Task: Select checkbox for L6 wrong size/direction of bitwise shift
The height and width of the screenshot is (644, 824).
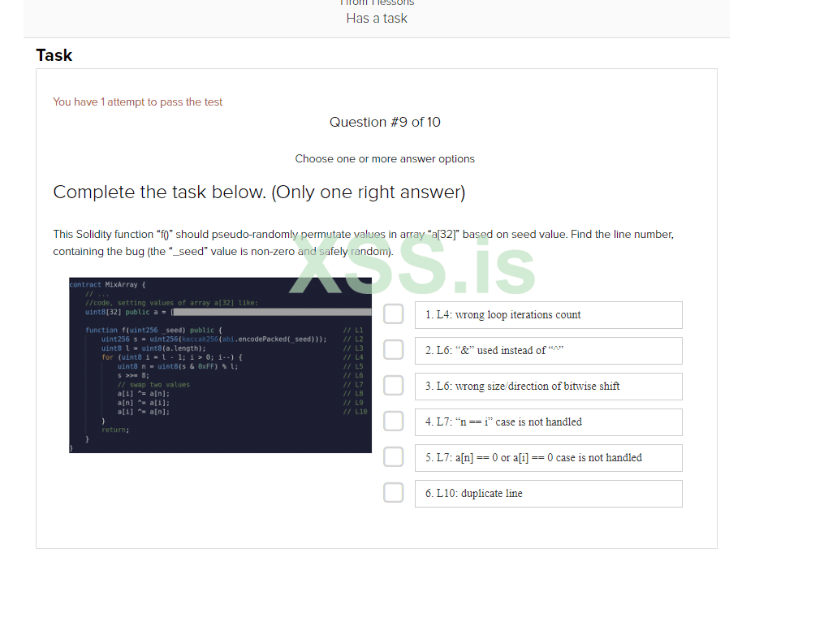Action: click(x=393, y=386)
